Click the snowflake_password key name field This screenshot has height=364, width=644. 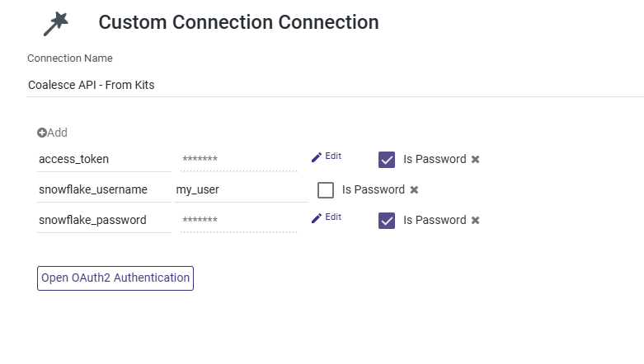point(103,220)
